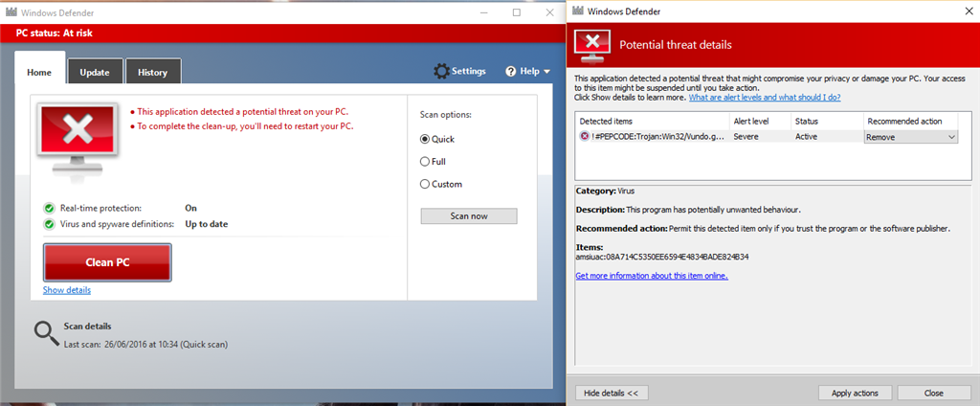Viewport: 980px width, 406px height.
Task: Click the Settings label text
Action: 469,71
